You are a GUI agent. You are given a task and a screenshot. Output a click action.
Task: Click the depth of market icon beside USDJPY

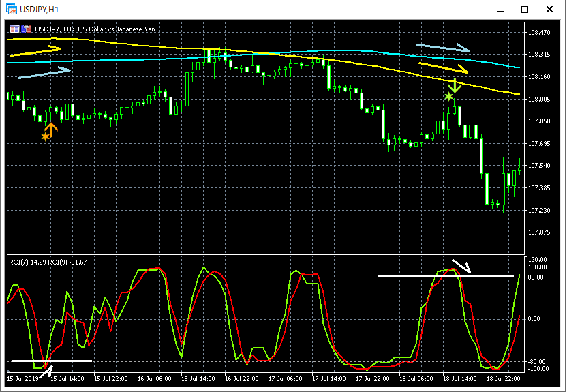pos(27,29)
